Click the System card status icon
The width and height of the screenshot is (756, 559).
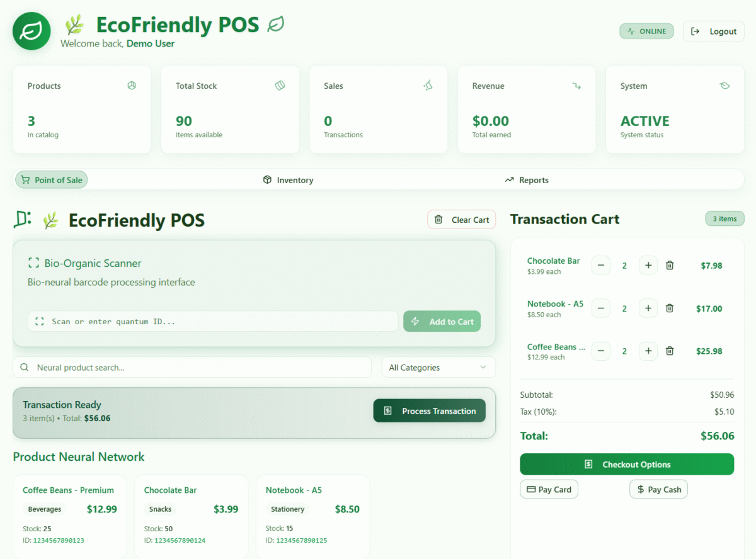coord(724,86)
